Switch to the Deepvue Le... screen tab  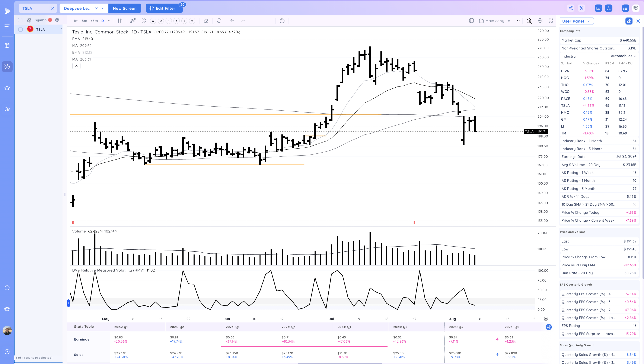click(x=77, y=8)
